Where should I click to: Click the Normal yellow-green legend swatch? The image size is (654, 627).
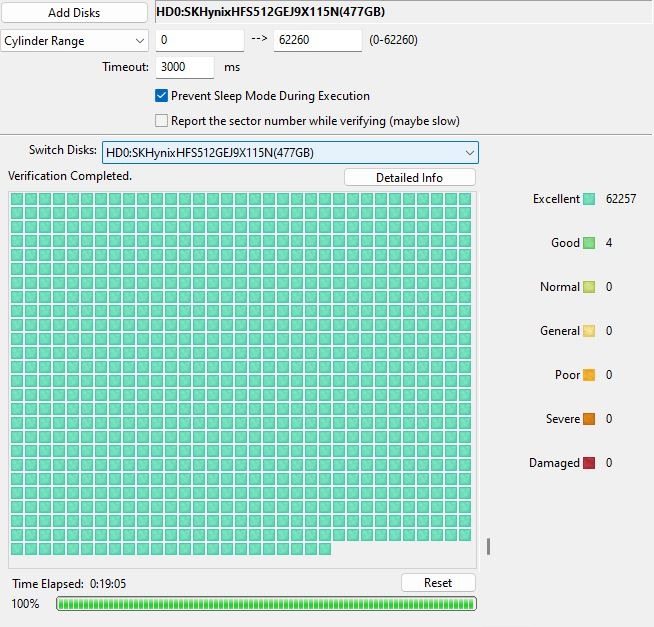pyautogui.click(x=590, y=287)
